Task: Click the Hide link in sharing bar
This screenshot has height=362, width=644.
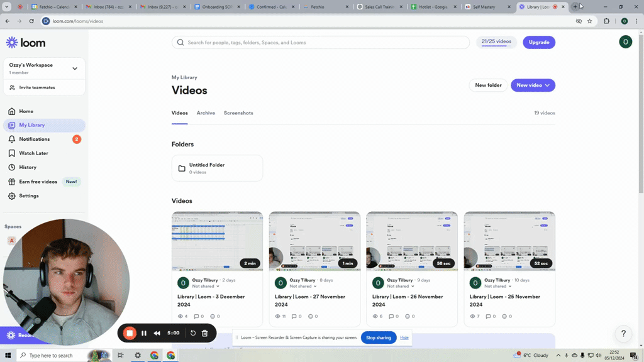Action: [x=404, y=337]
